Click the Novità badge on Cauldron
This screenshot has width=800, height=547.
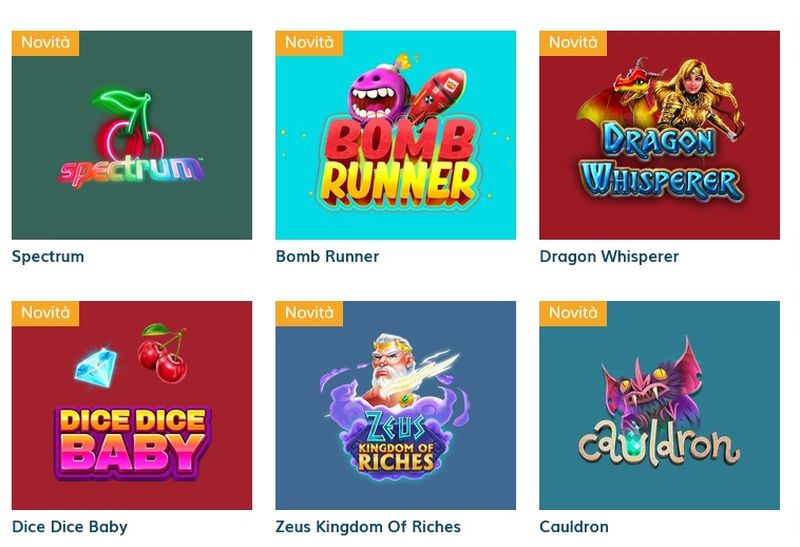tap(573, 313)
